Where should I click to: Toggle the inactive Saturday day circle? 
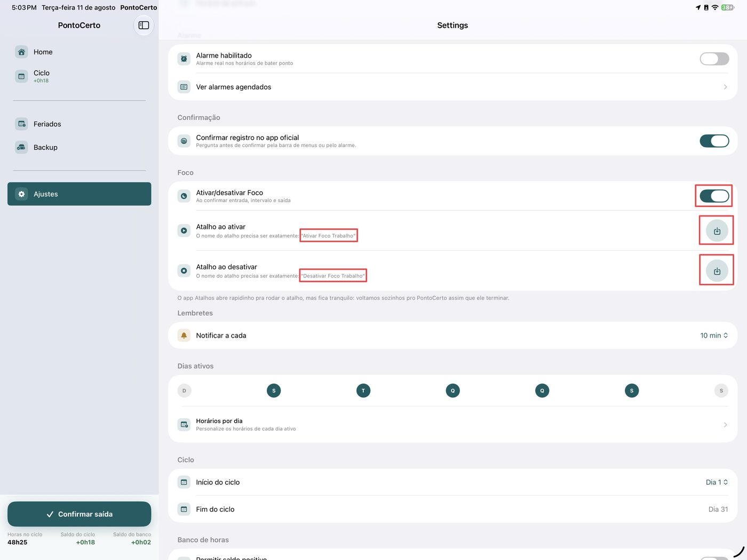point(721,390)
